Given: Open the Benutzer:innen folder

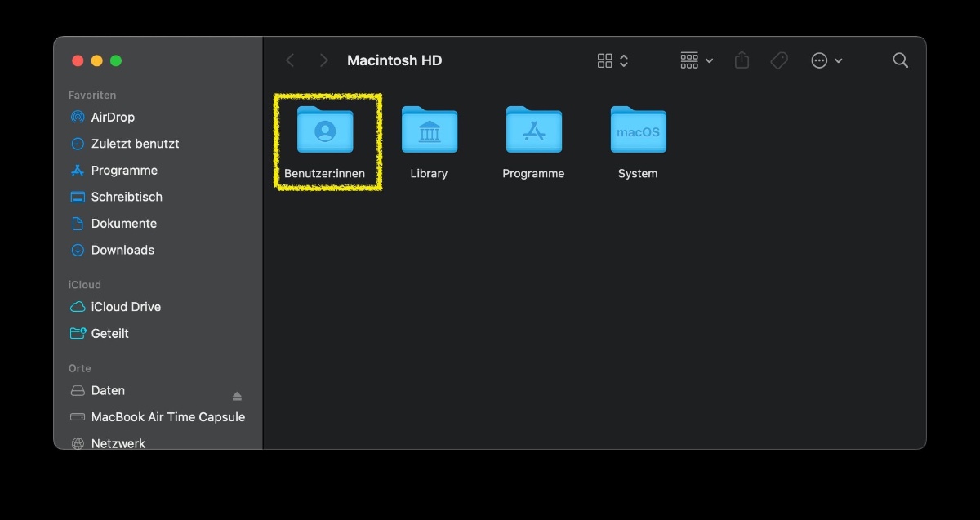Looking at the screenshot, I should click(x=325, y=131).
